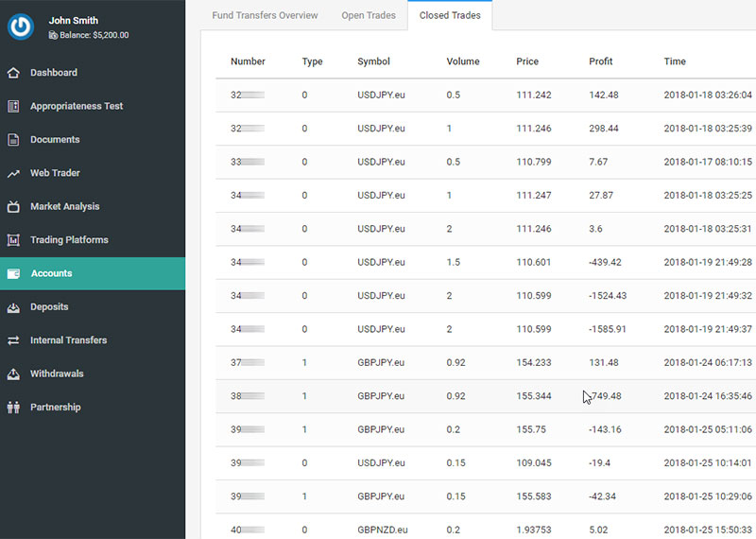Screen dimensions: 756x539
Task: Select the Closed Trades tab
Action: [450, 15]
